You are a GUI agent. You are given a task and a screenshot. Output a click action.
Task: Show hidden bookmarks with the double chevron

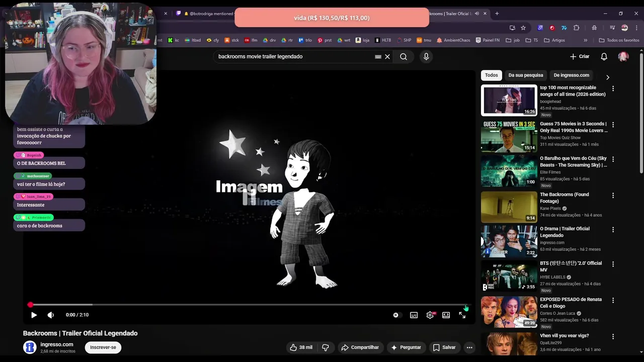[x=585, y=40]
